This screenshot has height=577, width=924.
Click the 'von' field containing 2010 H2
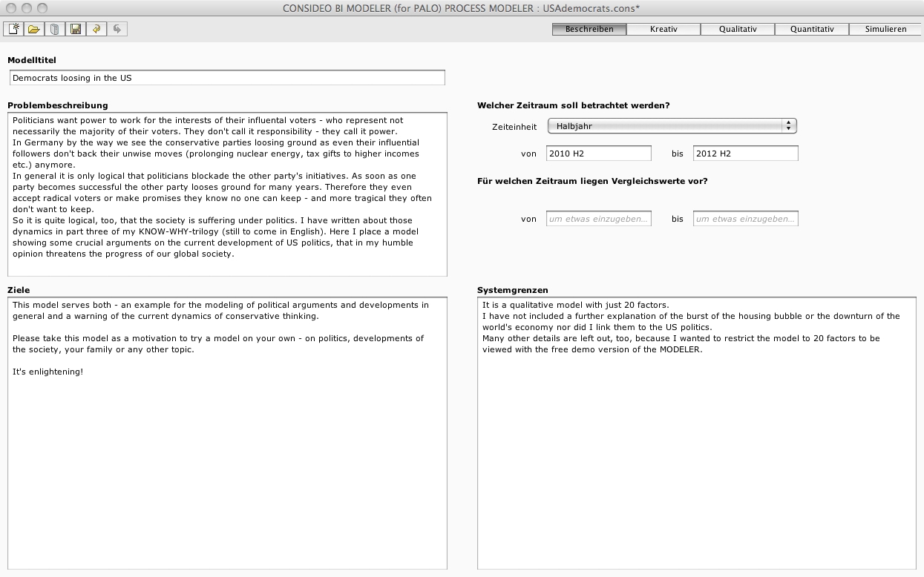pos(598,154)
